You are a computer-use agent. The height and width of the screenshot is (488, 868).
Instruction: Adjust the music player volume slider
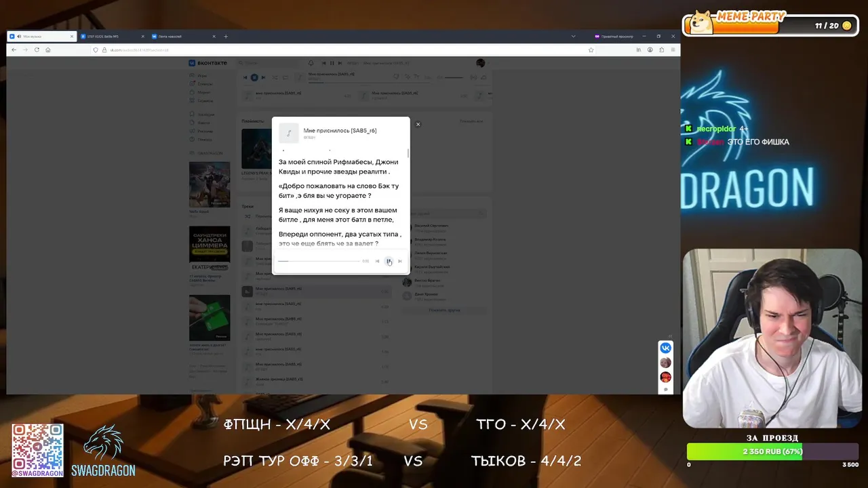(454, 77)
